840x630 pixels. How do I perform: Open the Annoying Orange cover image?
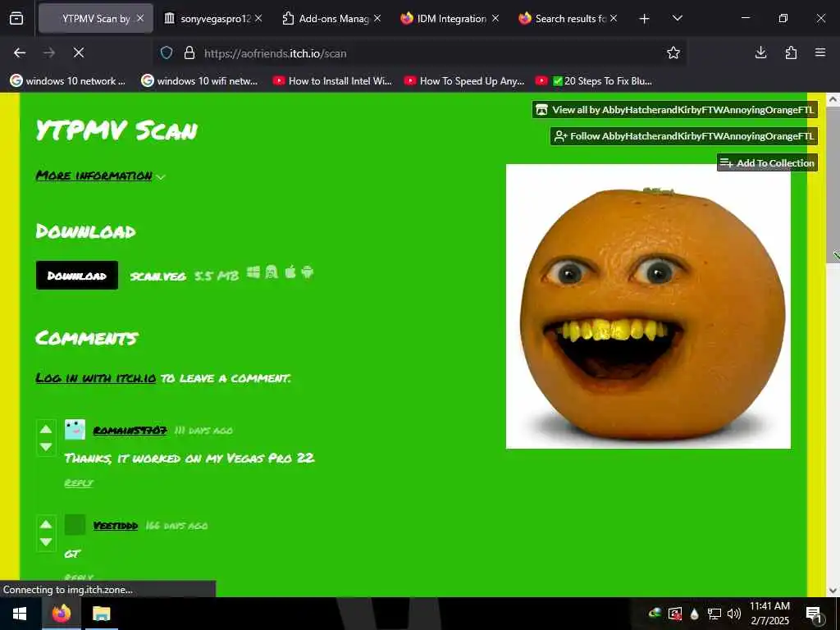click(648, 307)
